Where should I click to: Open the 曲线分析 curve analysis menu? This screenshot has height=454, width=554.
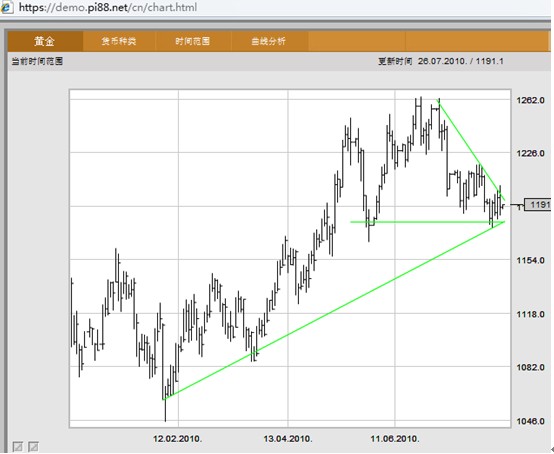(269, 41)
